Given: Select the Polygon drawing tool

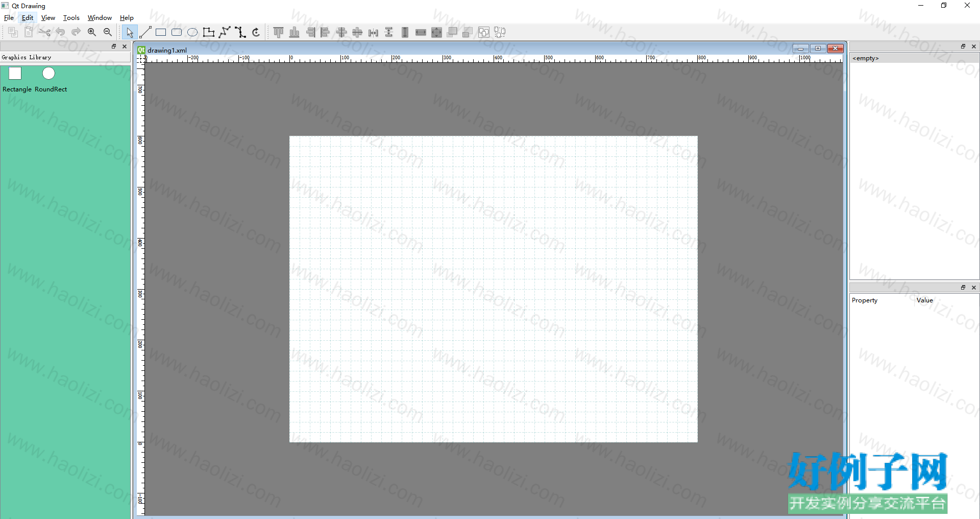Looking at the screenshot, I should [209, 32].
